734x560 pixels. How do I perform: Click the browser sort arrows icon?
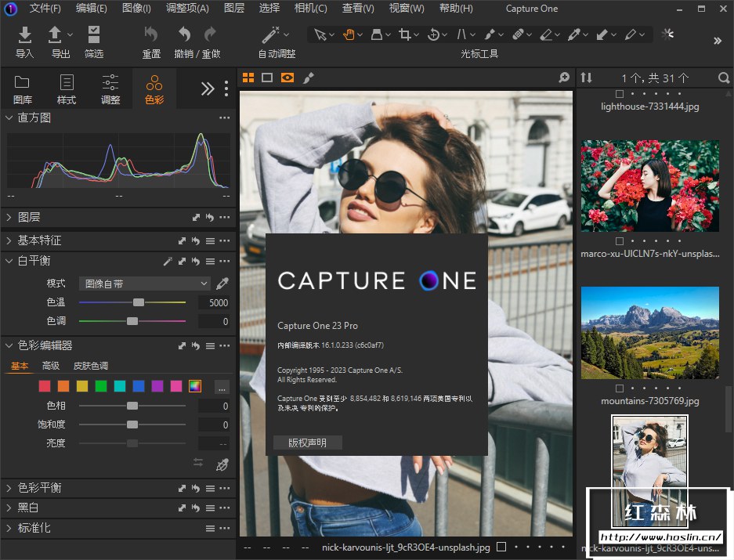coord(587,78)
